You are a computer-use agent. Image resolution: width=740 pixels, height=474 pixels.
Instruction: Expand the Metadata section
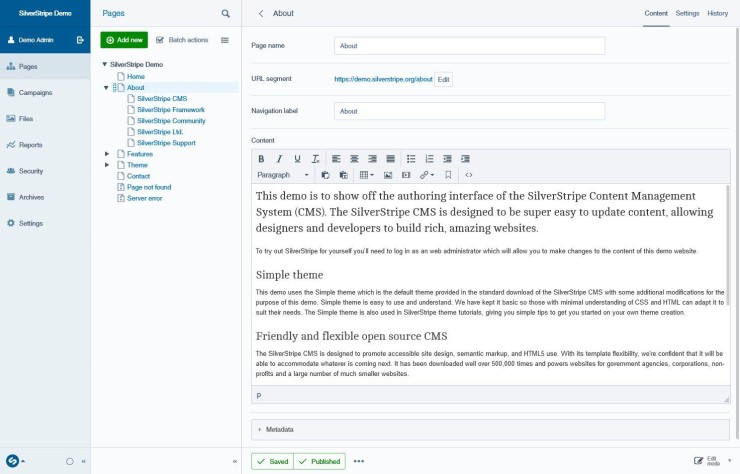[x=490, y=430]
